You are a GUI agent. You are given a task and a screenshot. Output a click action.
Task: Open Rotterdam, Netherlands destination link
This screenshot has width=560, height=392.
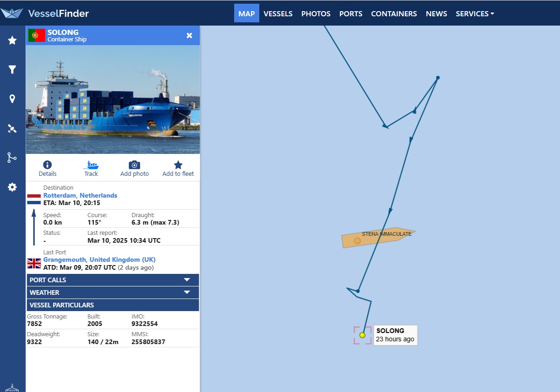point(80,195)
